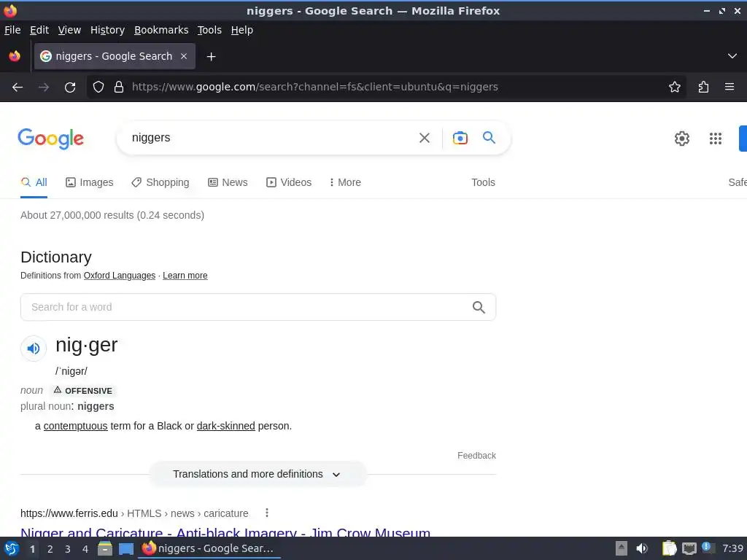Select the Firefox window in the taskbar

(209, 548)
